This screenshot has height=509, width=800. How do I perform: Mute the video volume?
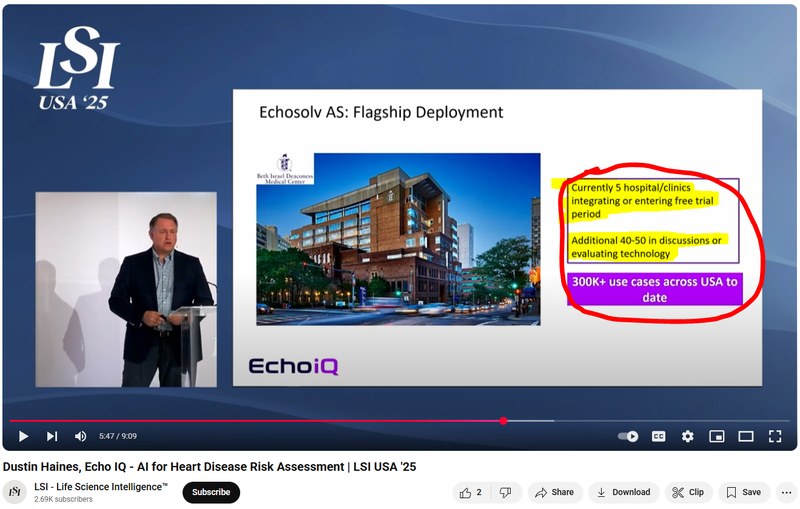pos(80,436)
